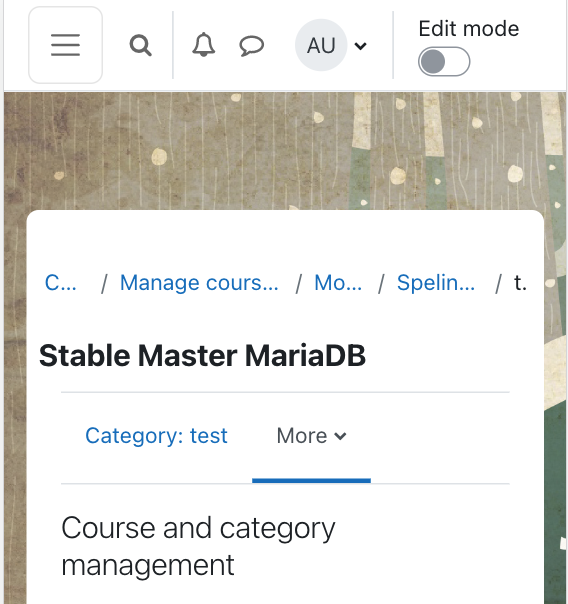
Task: Click the course header background image
Action: [x=285, y=151]
